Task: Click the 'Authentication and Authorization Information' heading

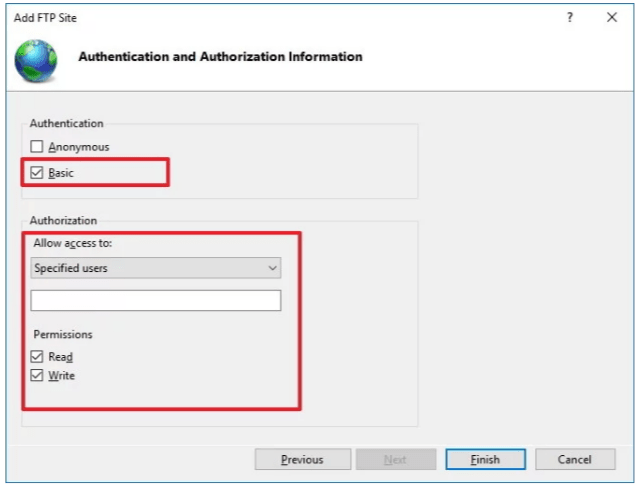Action: [x=220, y=57]
